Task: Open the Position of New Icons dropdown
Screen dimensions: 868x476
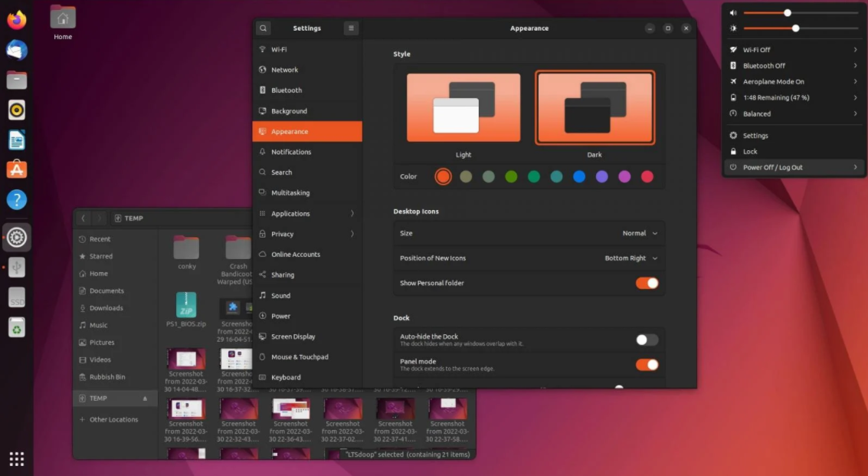Action: tap(631, 258)
